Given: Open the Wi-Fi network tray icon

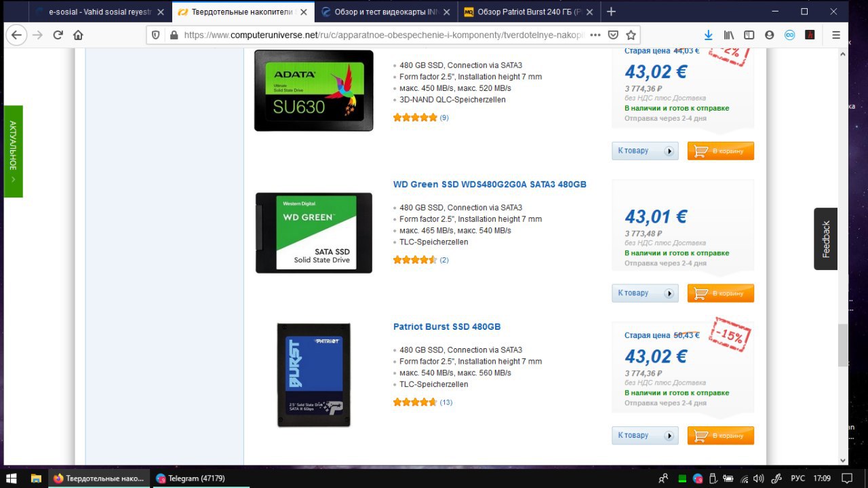Looking at the screenshot, I should [x=745, y=478].
